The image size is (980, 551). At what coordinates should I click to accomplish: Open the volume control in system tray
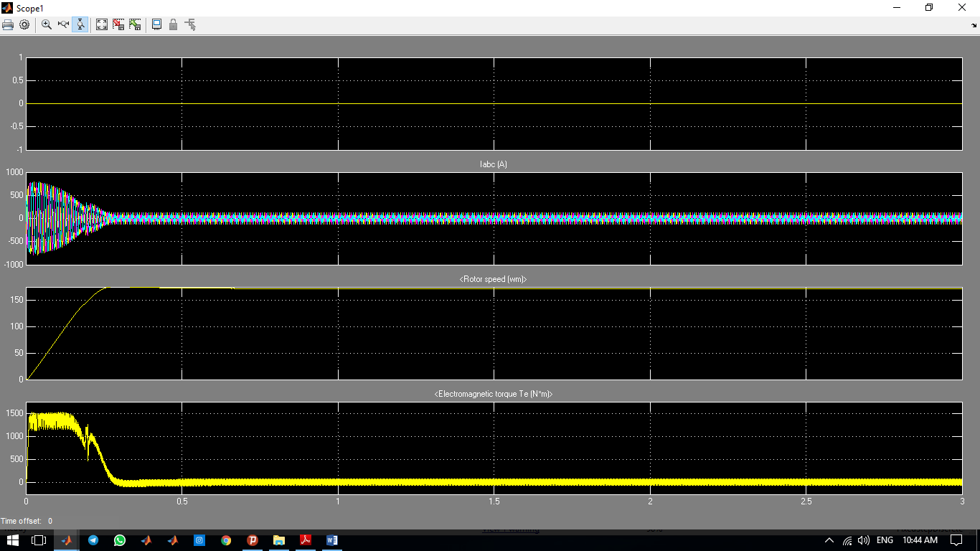[863, 540]
